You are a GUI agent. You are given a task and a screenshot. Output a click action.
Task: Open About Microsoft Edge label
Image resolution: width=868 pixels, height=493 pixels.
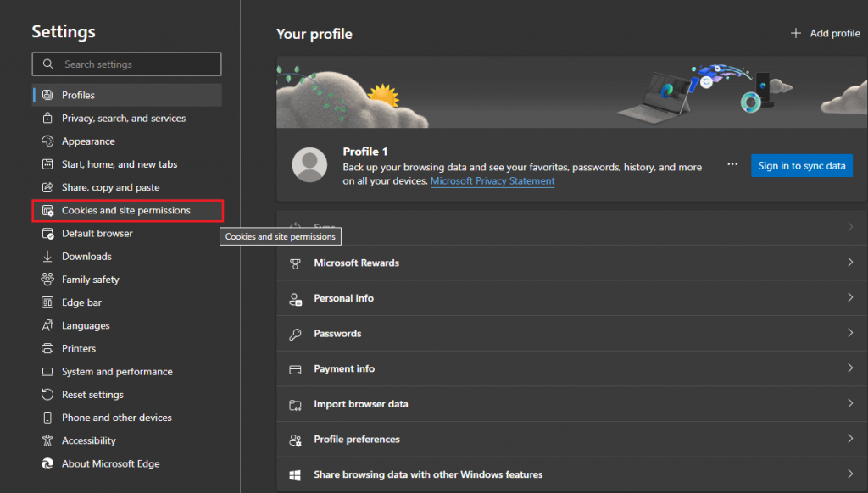click(111, 463)
